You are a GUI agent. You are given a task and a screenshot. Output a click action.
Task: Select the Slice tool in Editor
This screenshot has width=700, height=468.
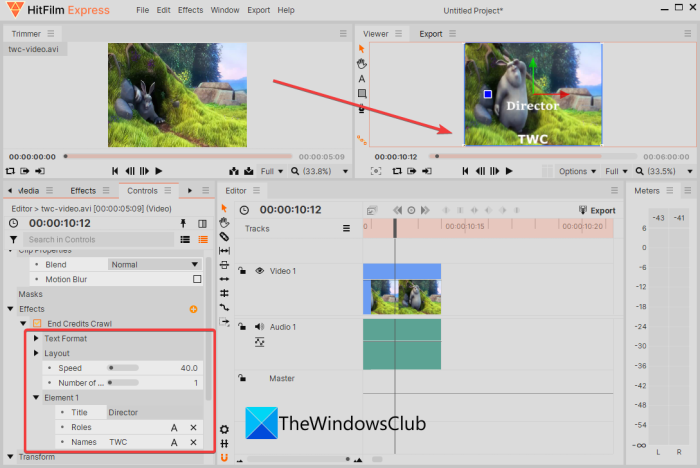[224, 237]
